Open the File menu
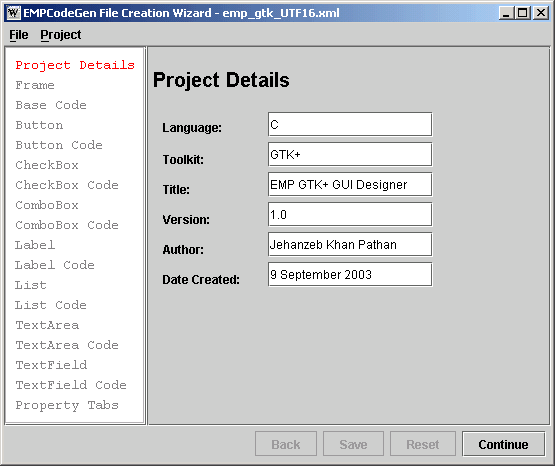The image size is (555, 466). pos(19,35)
